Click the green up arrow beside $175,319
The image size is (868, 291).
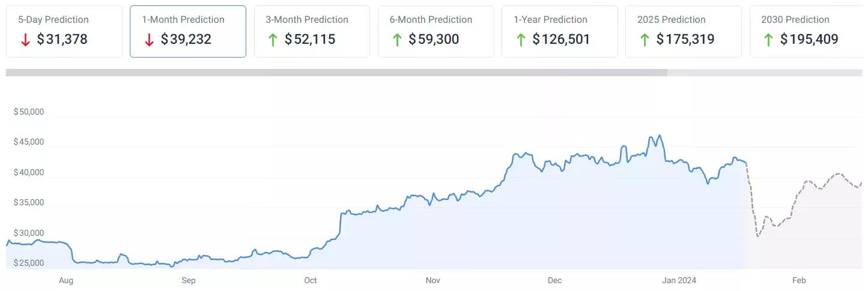tap(644, 40)
